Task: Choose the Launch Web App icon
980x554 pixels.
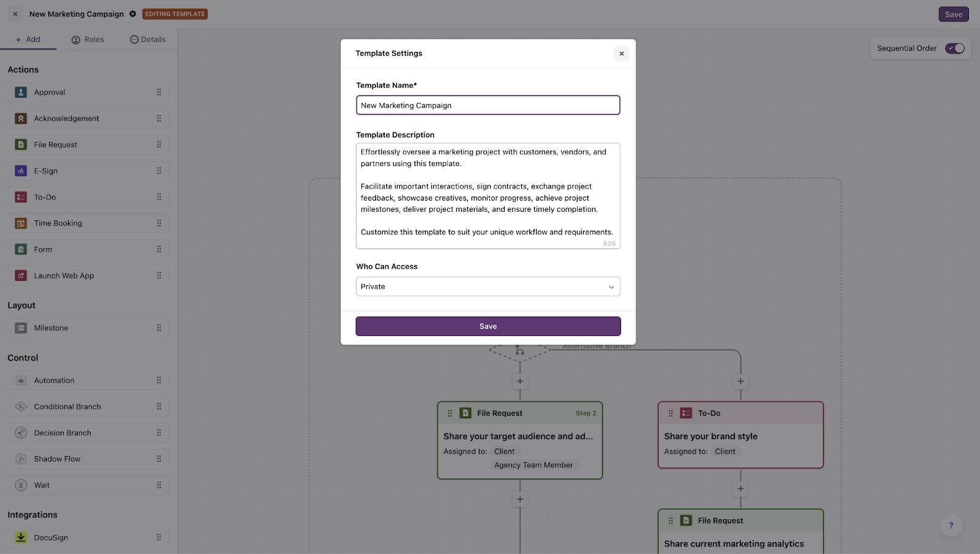Action: (x=21, y=275)
